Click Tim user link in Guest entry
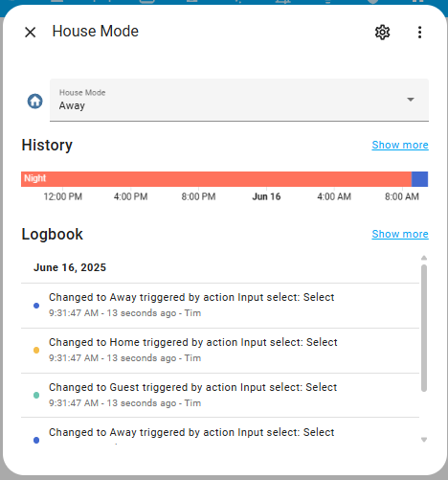The image size is (448, 480). (x=192, y=403)
